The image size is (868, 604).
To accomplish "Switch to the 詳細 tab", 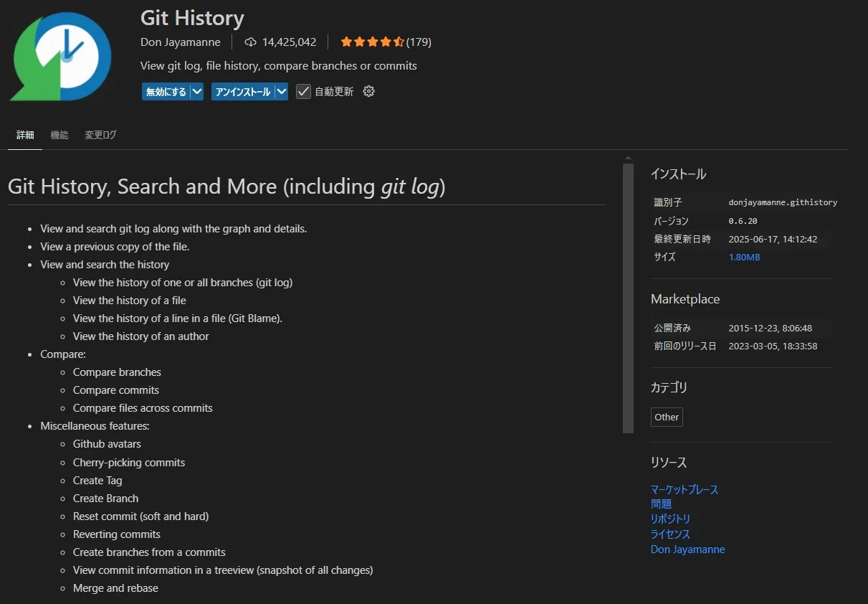I will [x=25, y=135].
